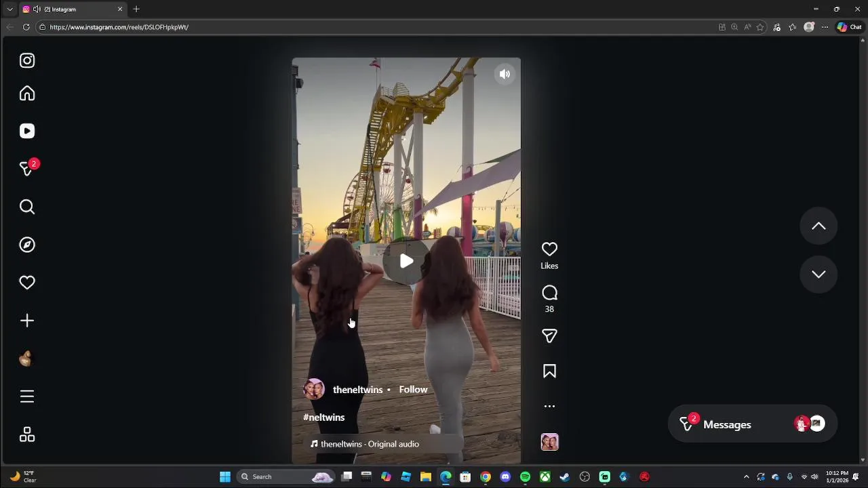This screenshot has width=868, height=488.
Task: Select the Instagram browser tab
Action: click(73, 9)
